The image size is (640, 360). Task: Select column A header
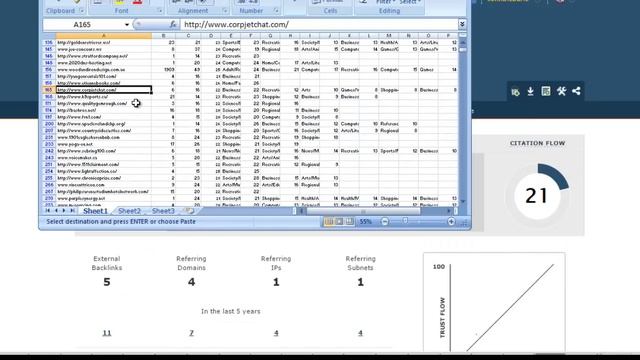[104, 36]
